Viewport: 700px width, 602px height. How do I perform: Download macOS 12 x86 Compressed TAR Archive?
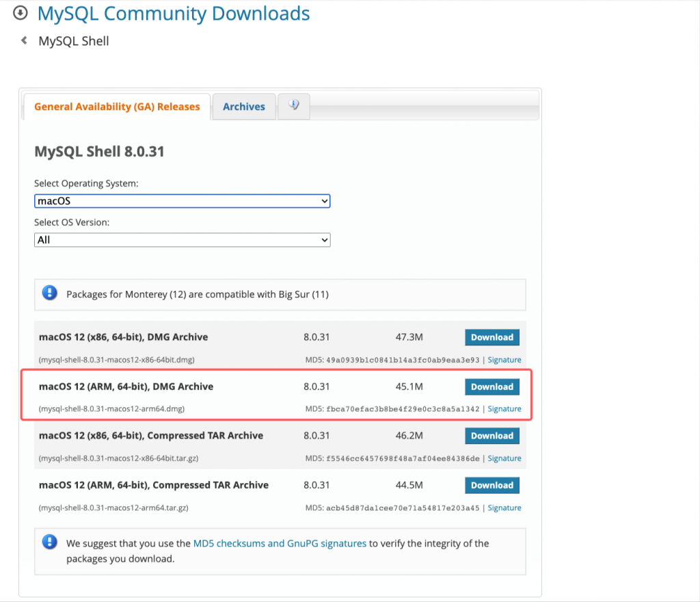coord(492,436)
